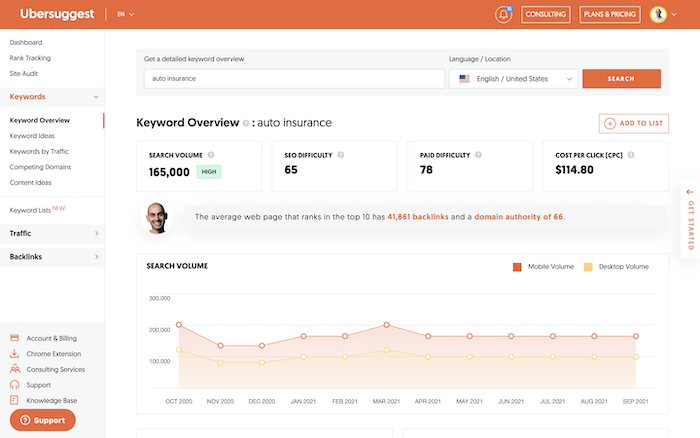This screenshot has width=700, height=438.
Task: Open the user profile avatar
Action: [658, 14]
